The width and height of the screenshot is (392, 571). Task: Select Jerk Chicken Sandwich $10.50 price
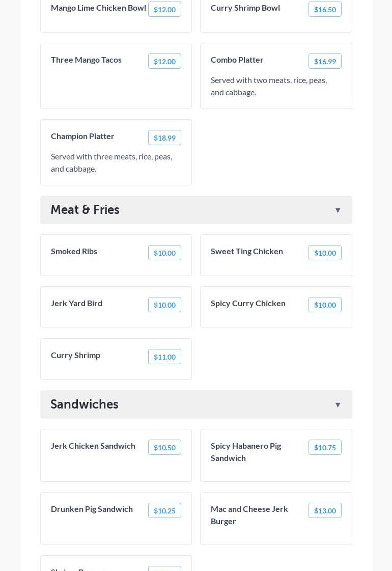[164, 448]
